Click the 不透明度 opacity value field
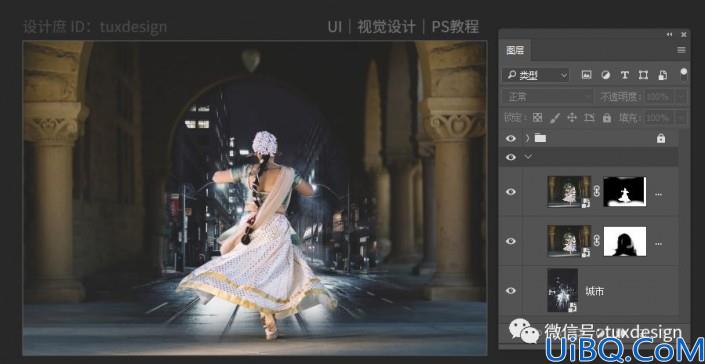The image size is (705, 364). (660, 97)
